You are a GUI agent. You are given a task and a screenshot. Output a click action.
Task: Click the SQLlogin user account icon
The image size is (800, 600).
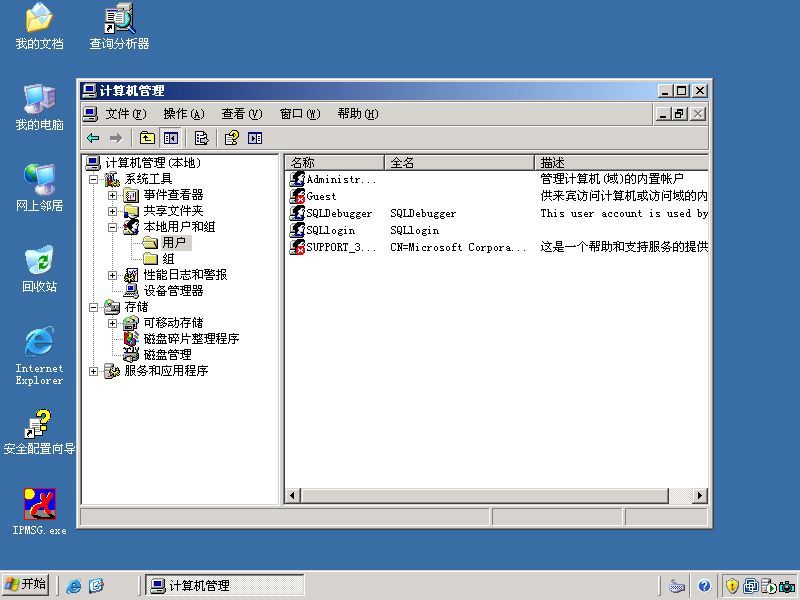[x=297, y=230]
